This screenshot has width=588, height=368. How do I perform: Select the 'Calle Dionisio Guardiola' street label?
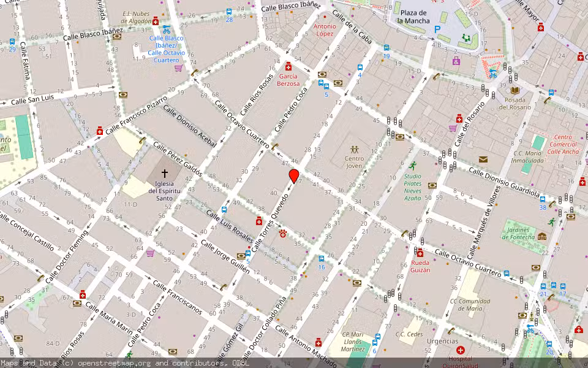pos(504,182)
